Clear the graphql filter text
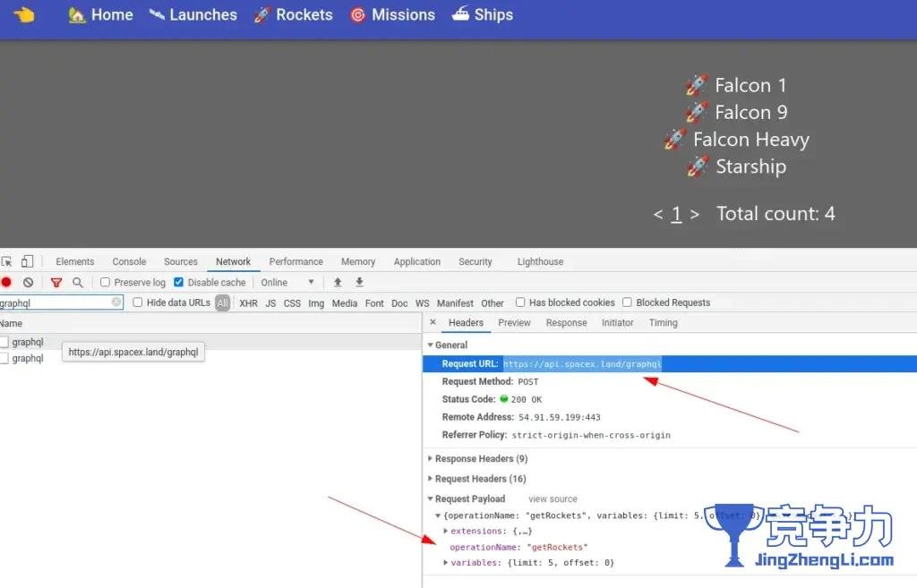The height and width of the screenshot is (588, 917). click(116, 303)
